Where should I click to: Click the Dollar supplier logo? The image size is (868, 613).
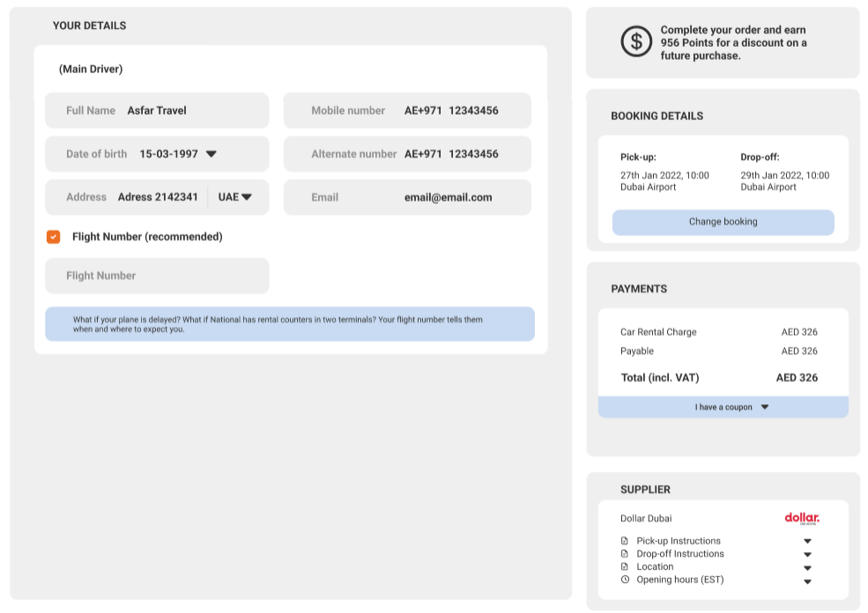802,518
